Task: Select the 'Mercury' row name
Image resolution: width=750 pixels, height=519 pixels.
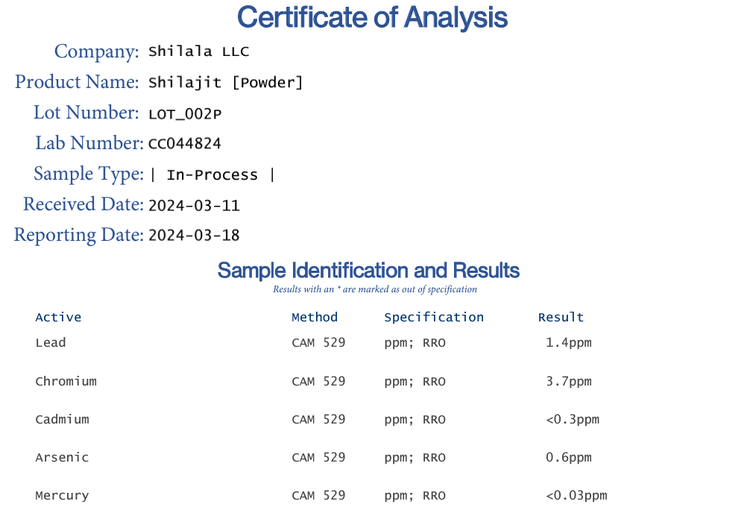Action: tap(62, 496)
